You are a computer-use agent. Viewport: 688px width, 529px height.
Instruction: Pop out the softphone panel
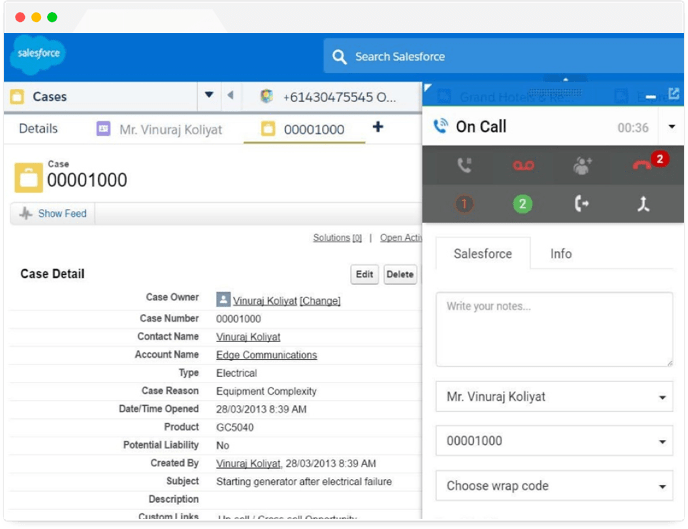click(674, 93)
